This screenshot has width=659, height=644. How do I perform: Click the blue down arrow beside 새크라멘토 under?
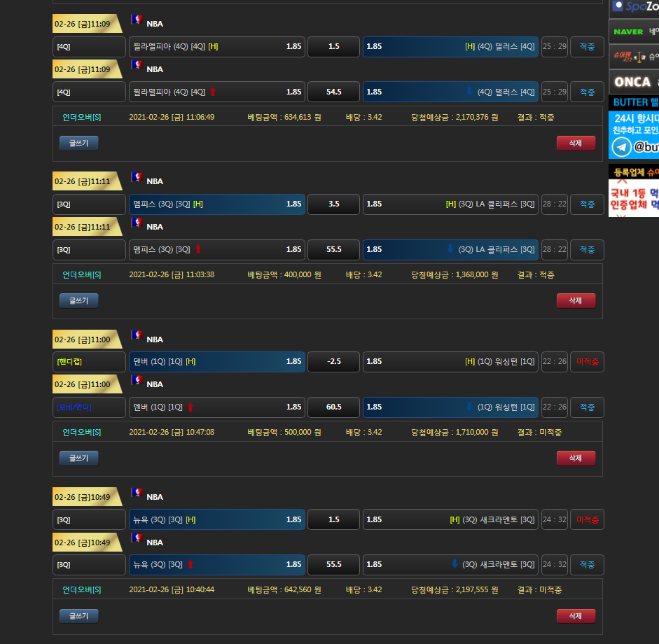tap(454, 564)
